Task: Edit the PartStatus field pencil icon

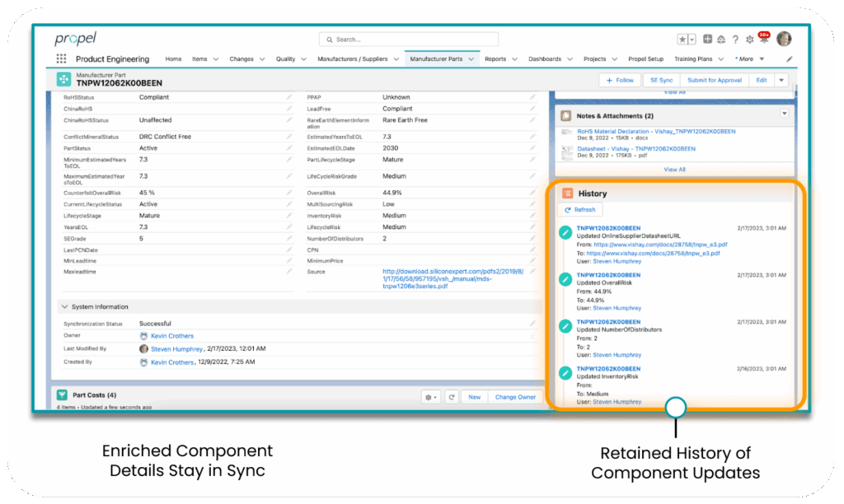Action: coord(289,148)
